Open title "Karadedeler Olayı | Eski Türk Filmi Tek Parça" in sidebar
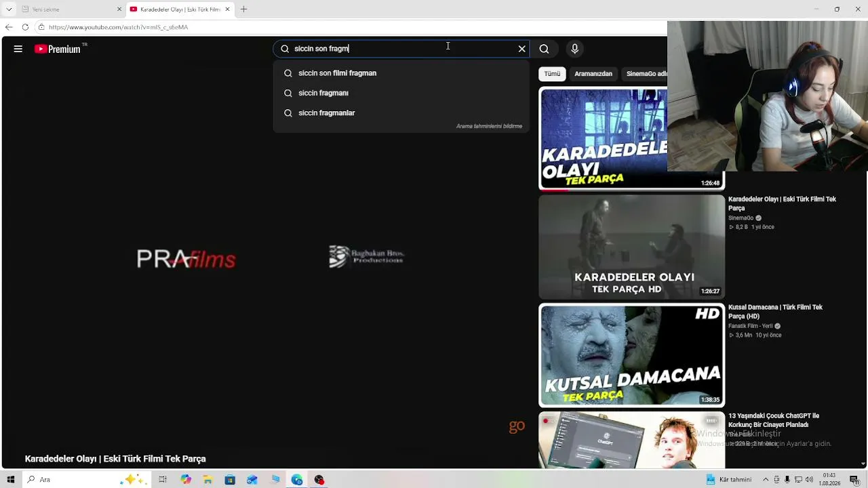Viewport: 868px width, 488px height. [782, 203]
